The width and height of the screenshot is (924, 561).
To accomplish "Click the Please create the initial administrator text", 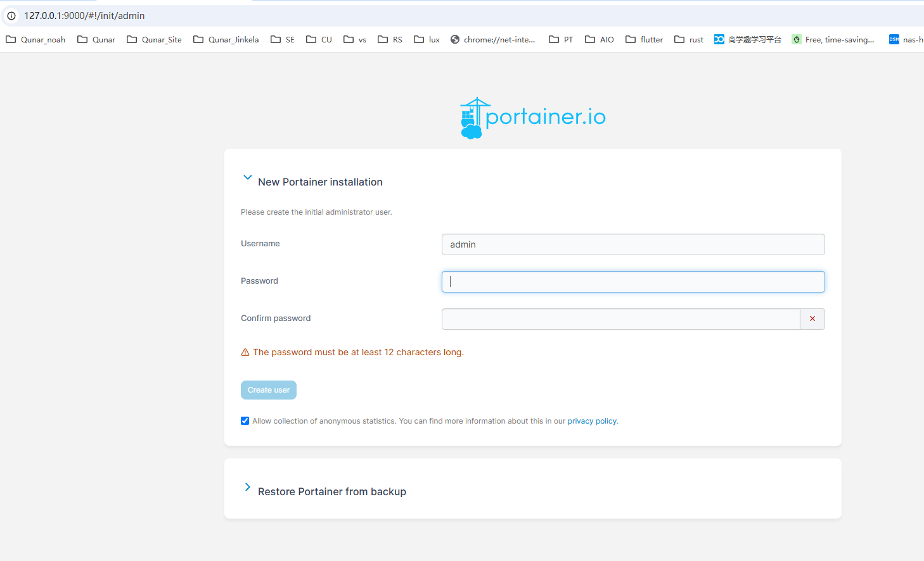I will pos(316,212).
